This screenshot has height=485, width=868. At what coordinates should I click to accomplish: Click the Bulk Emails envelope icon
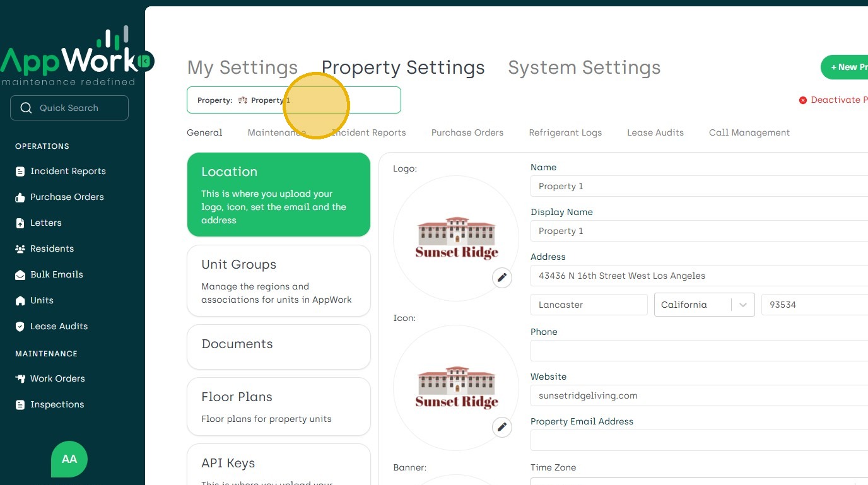[x=20, y=275]
